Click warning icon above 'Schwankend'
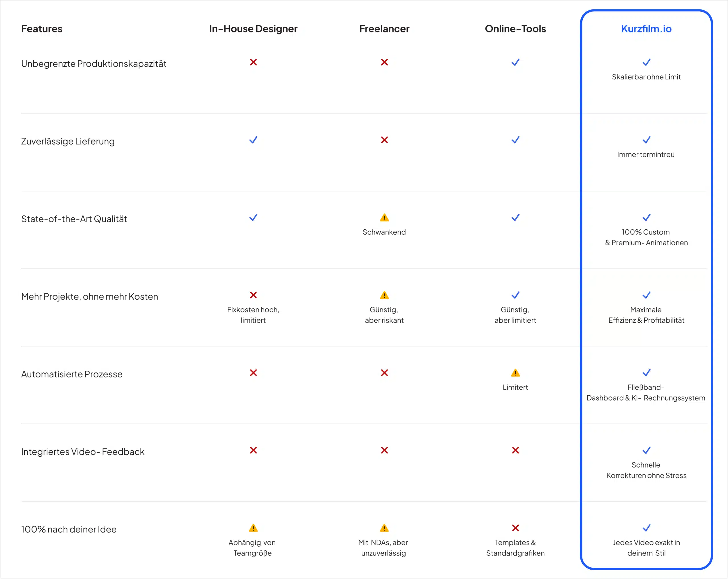 pos(384,218)
